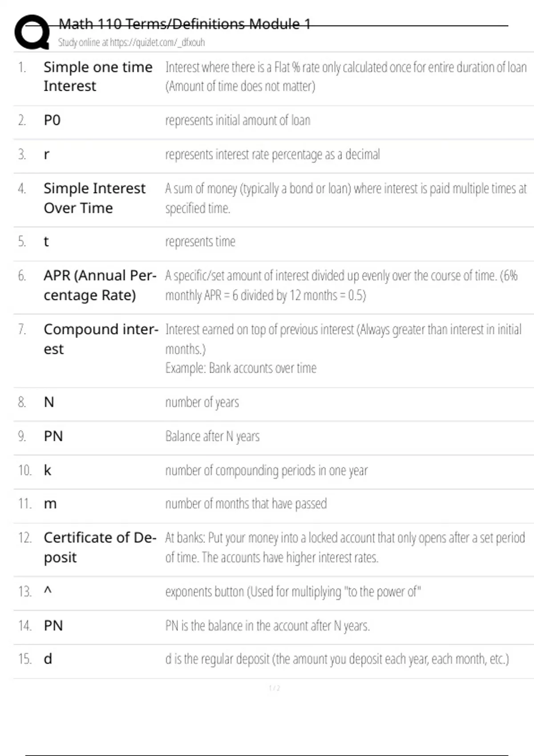Open the quizlet.com study online link
This screenshot has height=756, width=534.
click(x=131, y=43)
